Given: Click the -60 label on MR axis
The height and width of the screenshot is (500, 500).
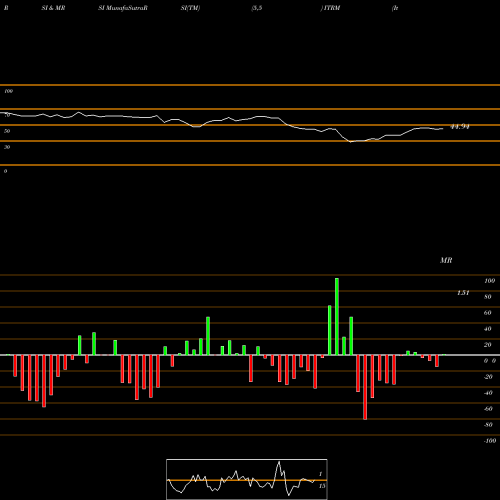Looking at the screenshot, I should [488, 409].
